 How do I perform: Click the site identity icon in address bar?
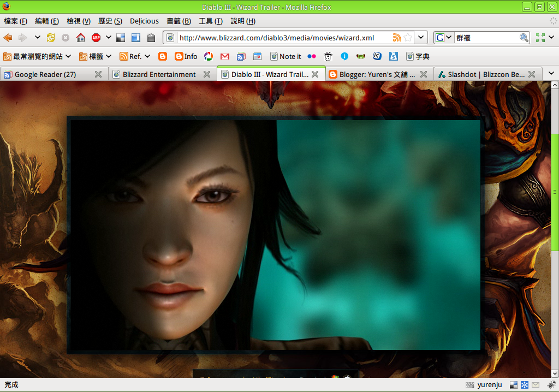click(170, 38)
